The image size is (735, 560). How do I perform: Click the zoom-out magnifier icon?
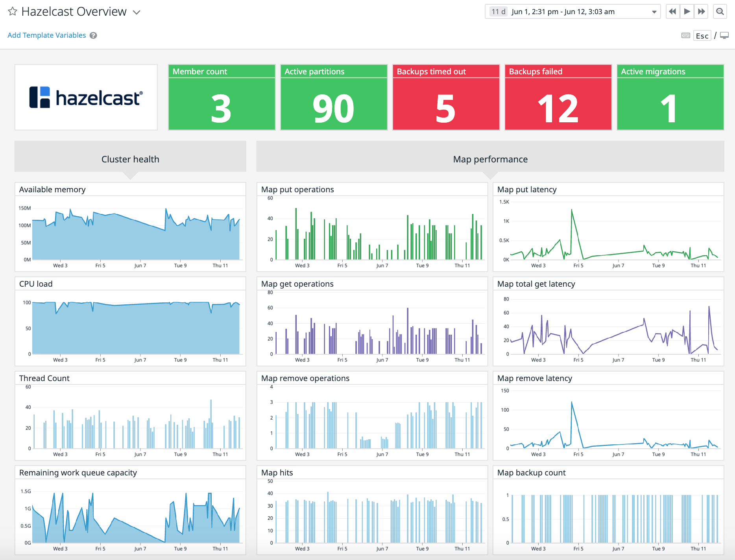pyautogui.click(x=720, y=11)
